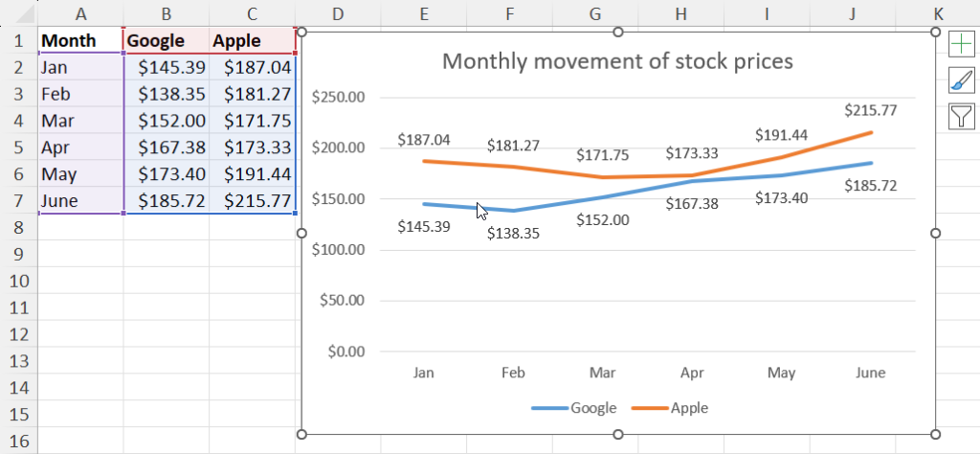Screen dimensions: 980x454
Task: Select the $0.00 vertical axis label
Action: click(x=345, y=352)
